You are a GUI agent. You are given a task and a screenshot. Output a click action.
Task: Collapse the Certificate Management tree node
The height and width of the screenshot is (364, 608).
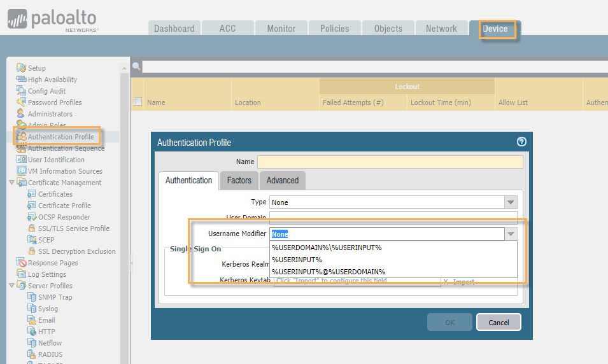tap(12, 183)
